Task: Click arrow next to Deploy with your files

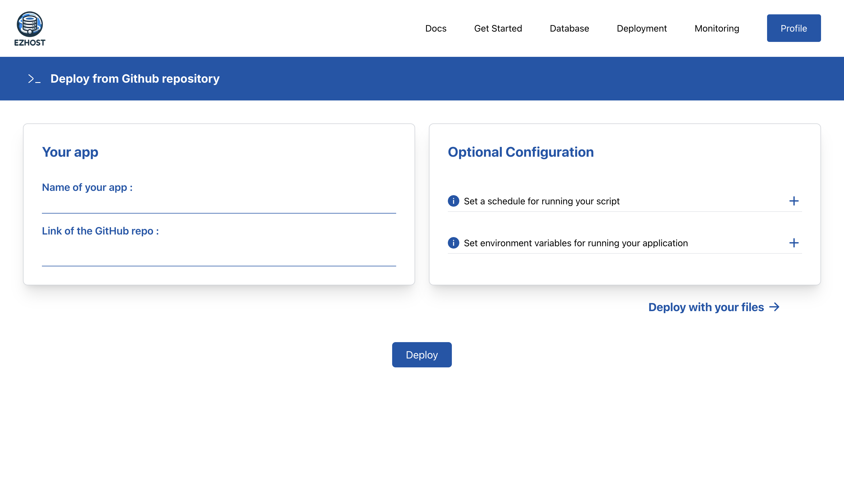Action: click(774, 307)
